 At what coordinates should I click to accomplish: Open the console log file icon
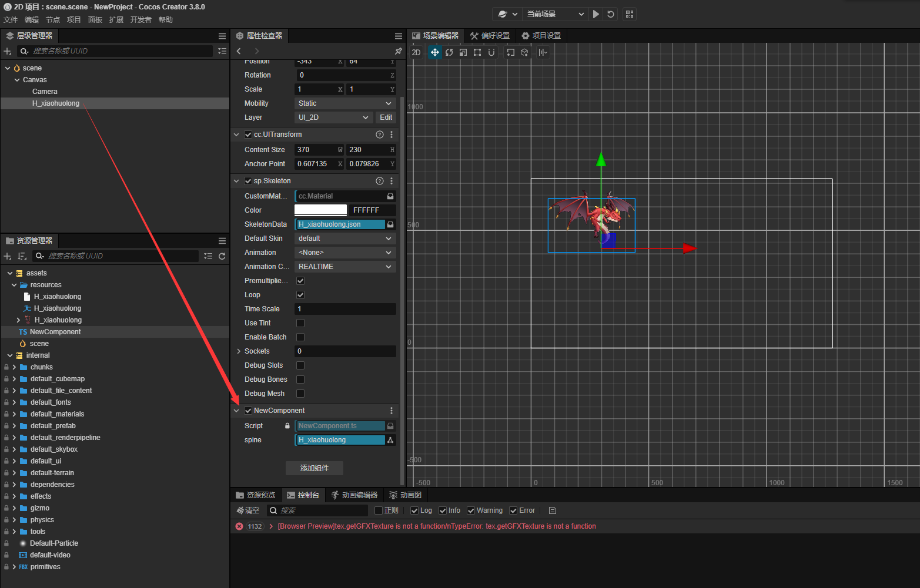(x=553, y=510)
